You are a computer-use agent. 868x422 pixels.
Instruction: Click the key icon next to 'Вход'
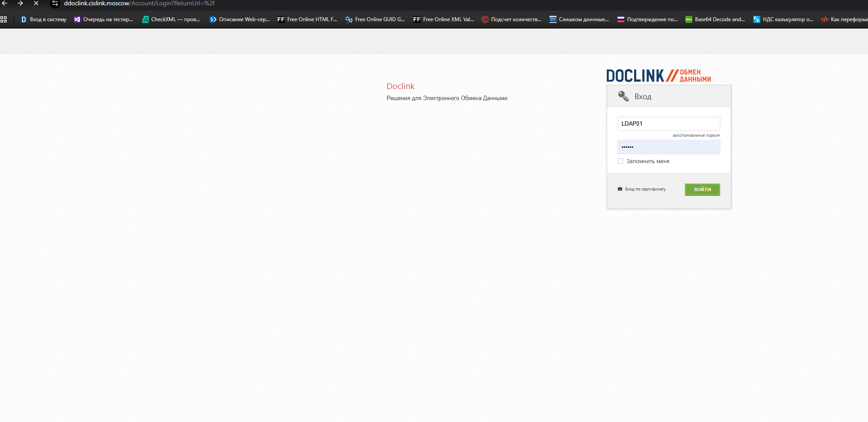(623, 96)
